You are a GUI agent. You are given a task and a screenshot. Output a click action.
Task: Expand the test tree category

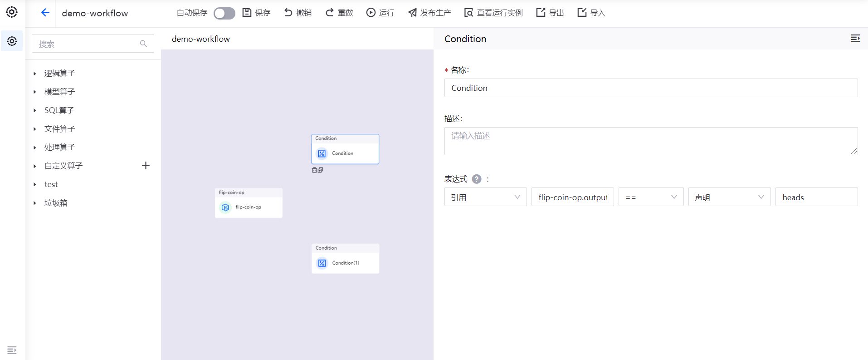tap(35, 184)
